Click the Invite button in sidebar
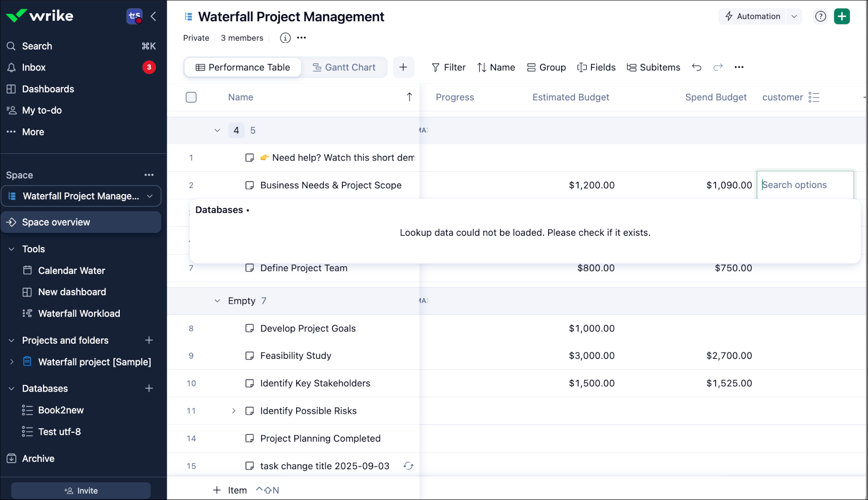868x500 pixels. point(80,490)
